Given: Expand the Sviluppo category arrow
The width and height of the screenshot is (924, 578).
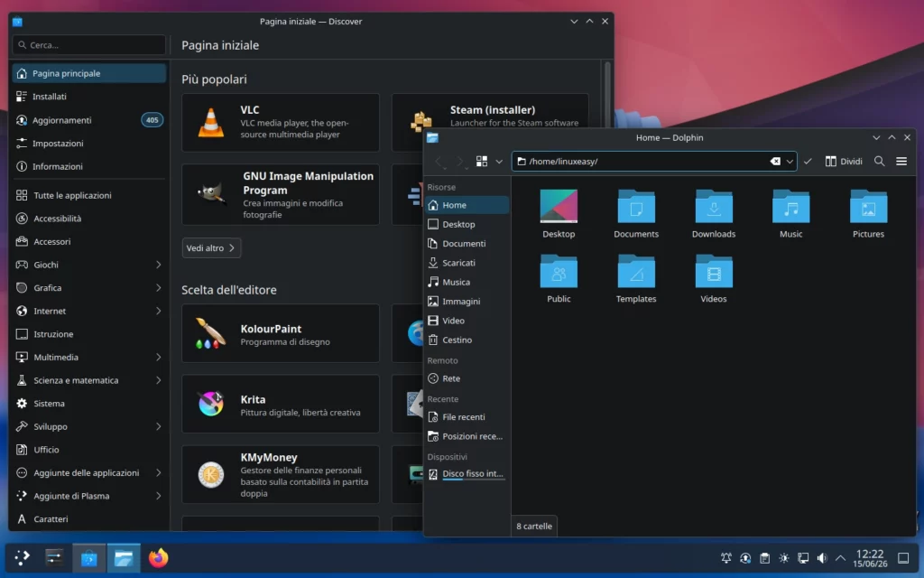Looking at the screenshot, I should (x=159, y=426).
